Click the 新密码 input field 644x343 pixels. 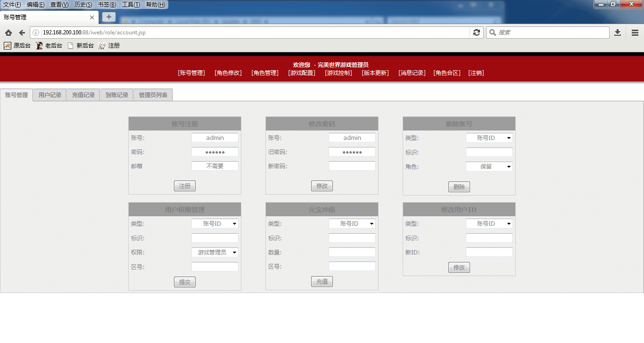click(x=352, y=166)
